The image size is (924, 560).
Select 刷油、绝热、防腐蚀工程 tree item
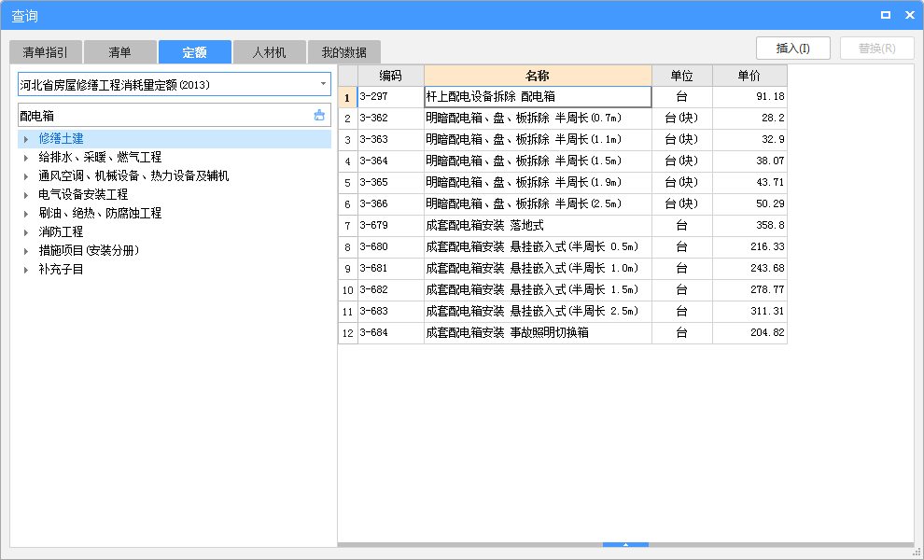coord(100,214)
